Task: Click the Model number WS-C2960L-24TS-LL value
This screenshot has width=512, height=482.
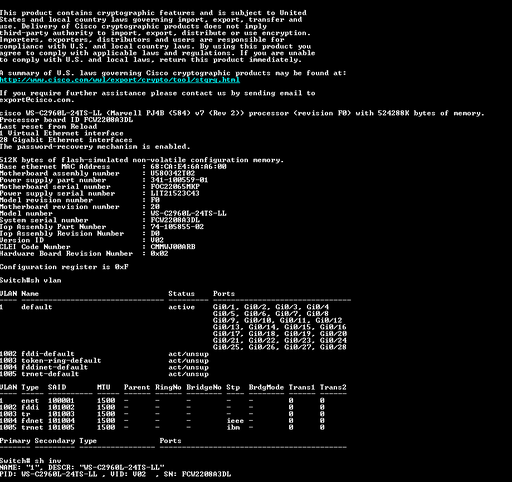Action: (188, 213)
